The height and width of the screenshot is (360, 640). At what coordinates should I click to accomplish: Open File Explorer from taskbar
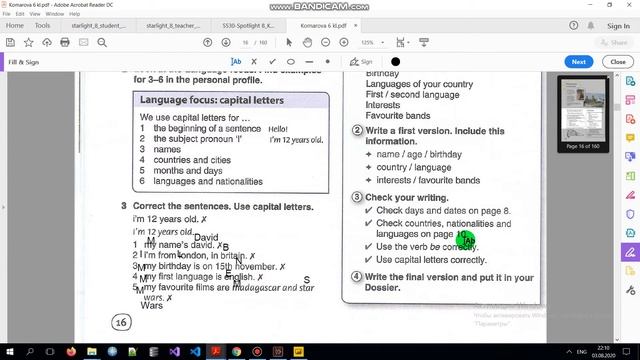tap(92, 351)
